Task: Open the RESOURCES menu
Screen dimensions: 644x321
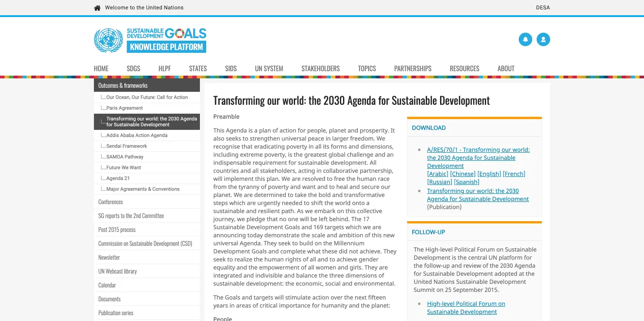Action: pyautogui.click(x=464, y=68)
